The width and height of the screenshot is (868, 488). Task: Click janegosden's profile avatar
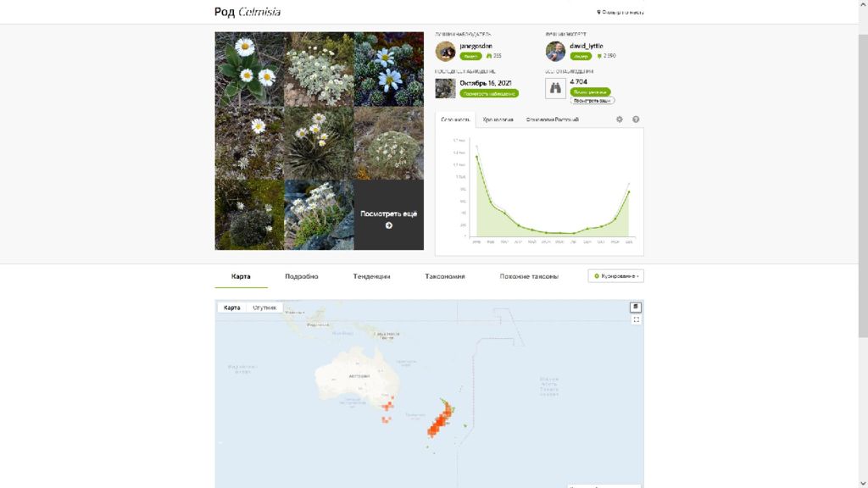[445, 51]
